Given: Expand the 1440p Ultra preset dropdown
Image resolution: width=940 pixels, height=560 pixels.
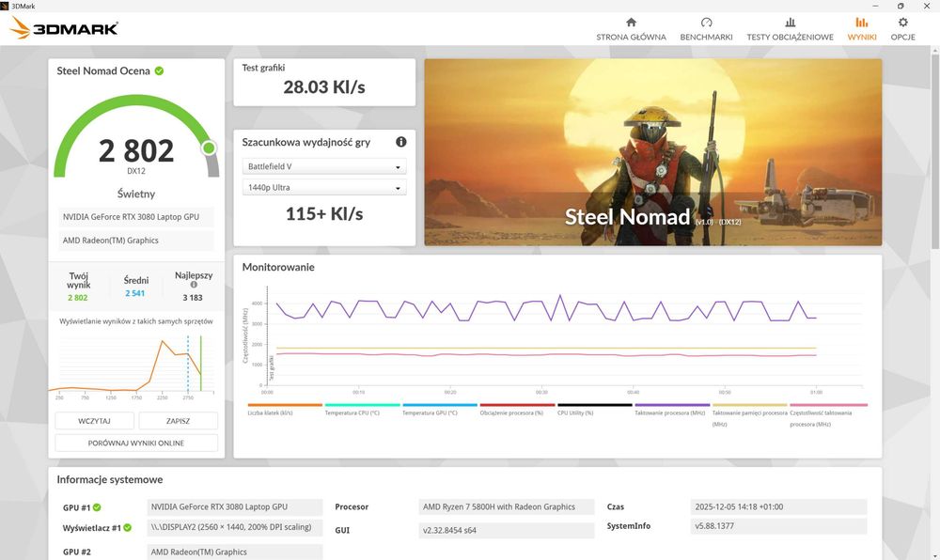Looking at the screenshot, I should 324,188.
